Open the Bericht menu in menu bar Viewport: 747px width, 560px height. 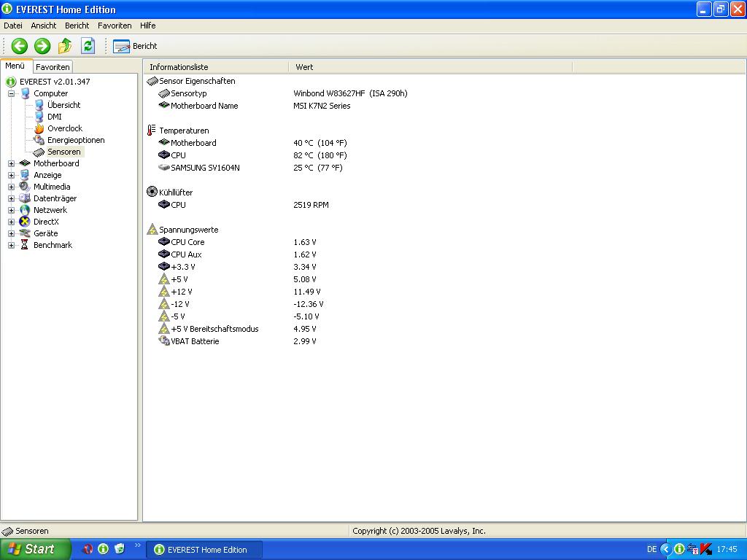coord(77,26)
